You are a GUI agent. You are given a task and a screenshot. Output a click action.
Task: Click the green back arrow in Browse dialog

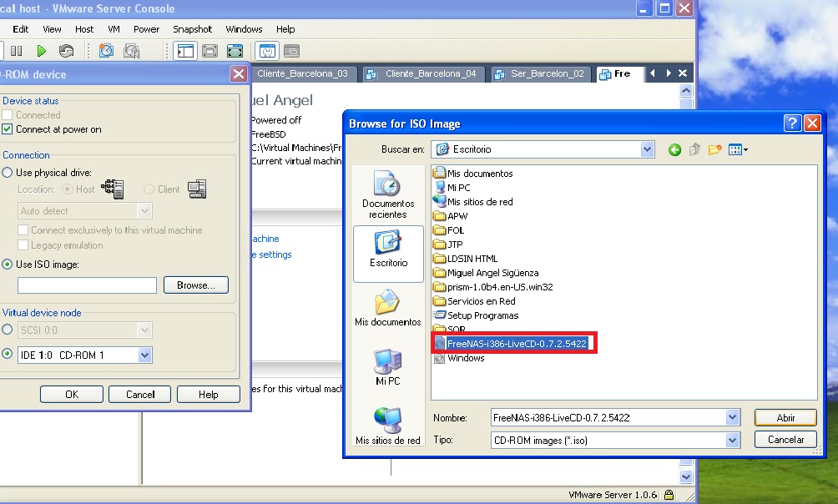pyautogui.click(x=674, y=149)
